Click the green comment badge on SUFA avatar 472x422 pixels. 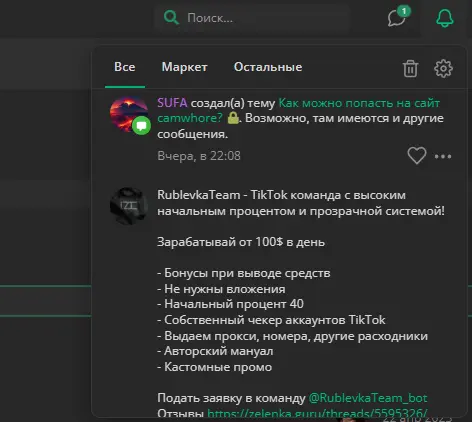coord(141,126)
